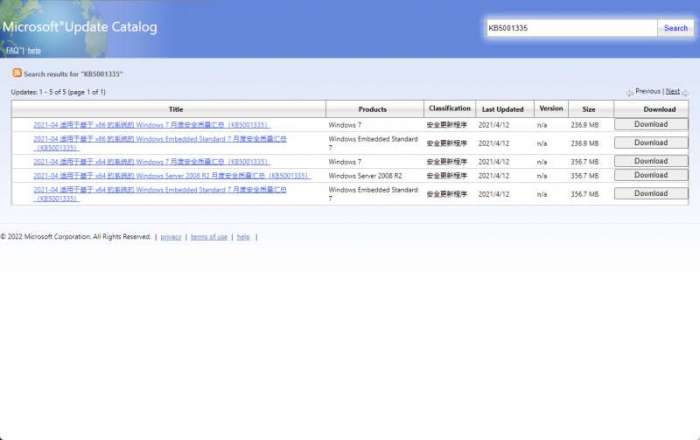
Task: Click the '© 2022 Microsoft Corporation' copyright text
Action: coord(75,237)
